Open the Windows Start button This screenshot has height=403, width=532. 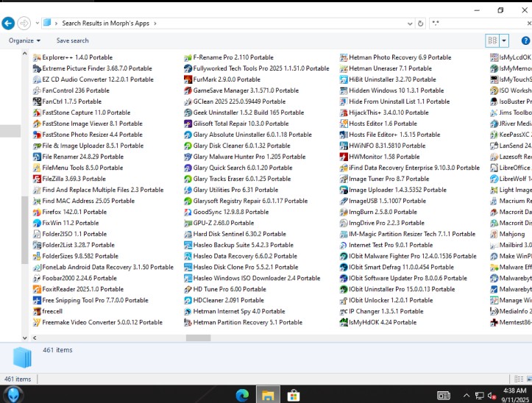[13, 395]
